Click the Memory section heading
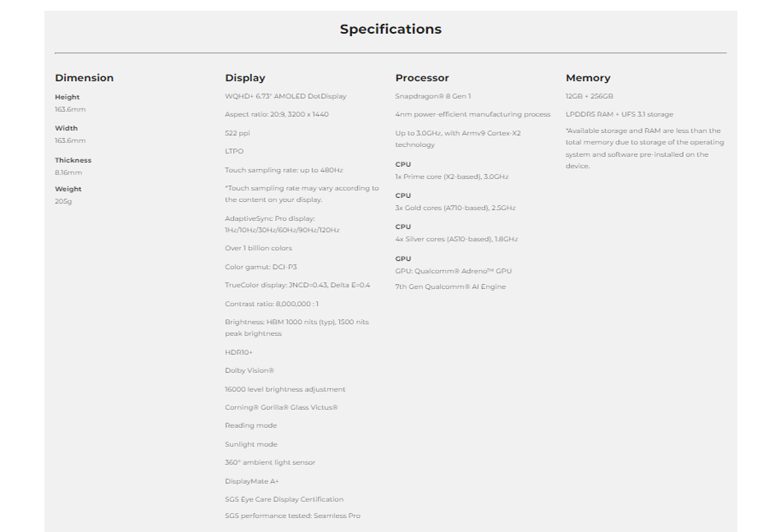 click(x=588, y=77)
